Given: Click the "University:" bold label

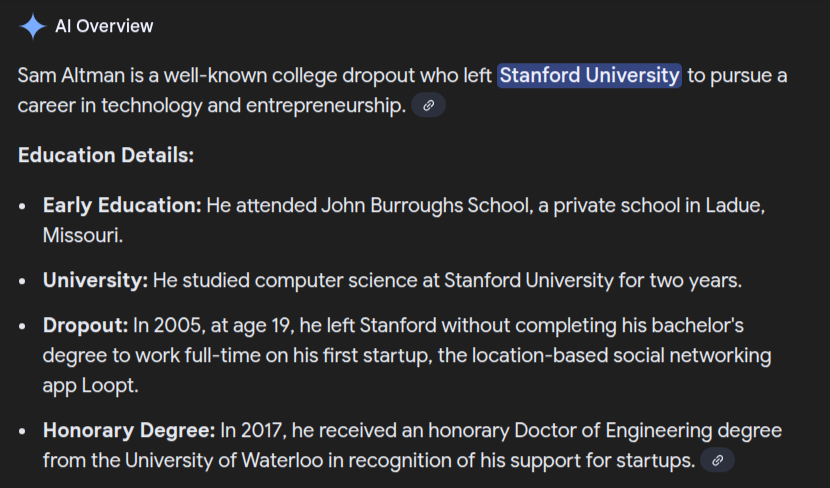Looking at the screenshot, I should pos(95,280).
